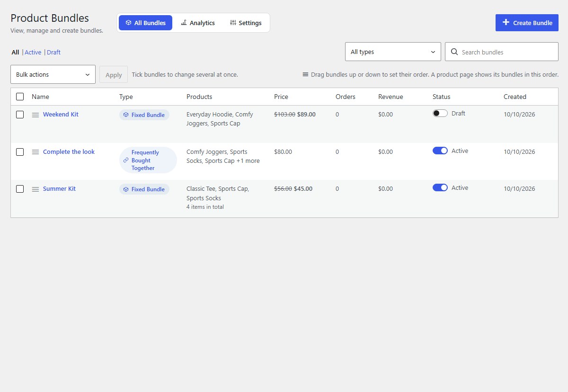Viewport: 568px width, 392px height.
Task: Click the $89.00 price of Weekend Kit
Action: coord(306,114)
